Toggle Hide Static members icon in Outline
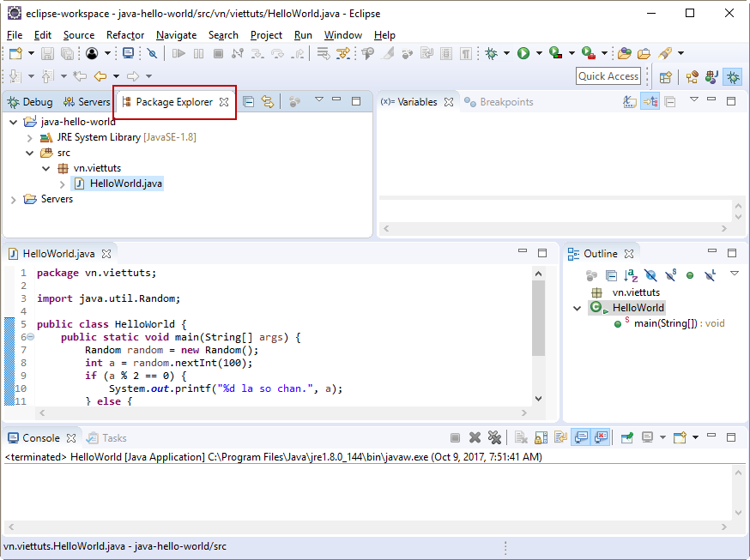This screenshot has height=560, width=750. pos(670,275)
